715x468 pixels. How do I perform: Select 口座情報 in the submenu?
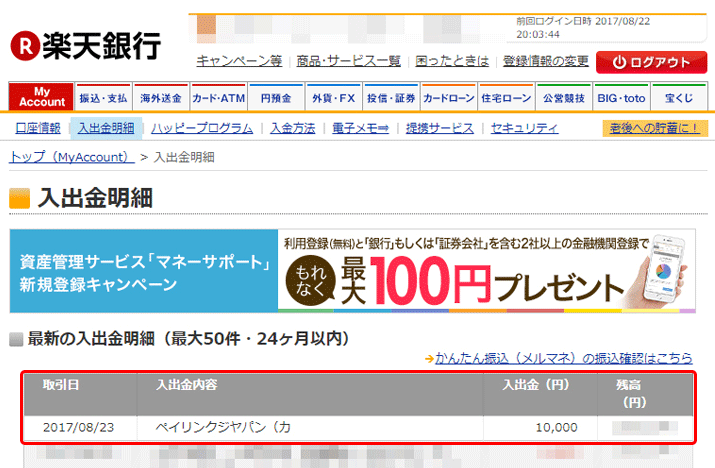38,128
